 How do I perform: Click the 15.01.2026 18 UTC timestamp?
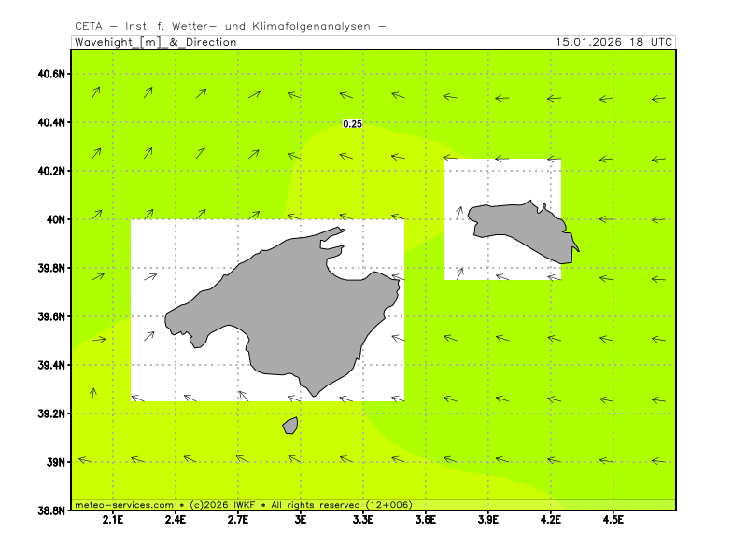tap(613, 42)
